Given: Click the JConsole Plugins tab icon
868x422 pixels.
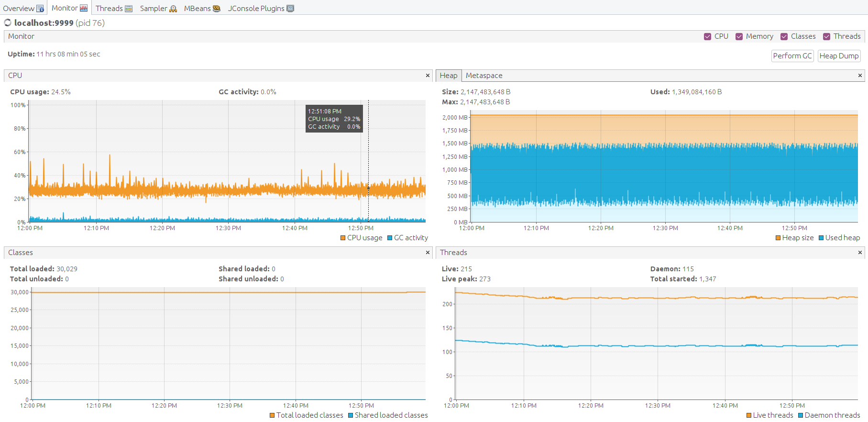Looking at the screenshot, I should coord(290,9).
